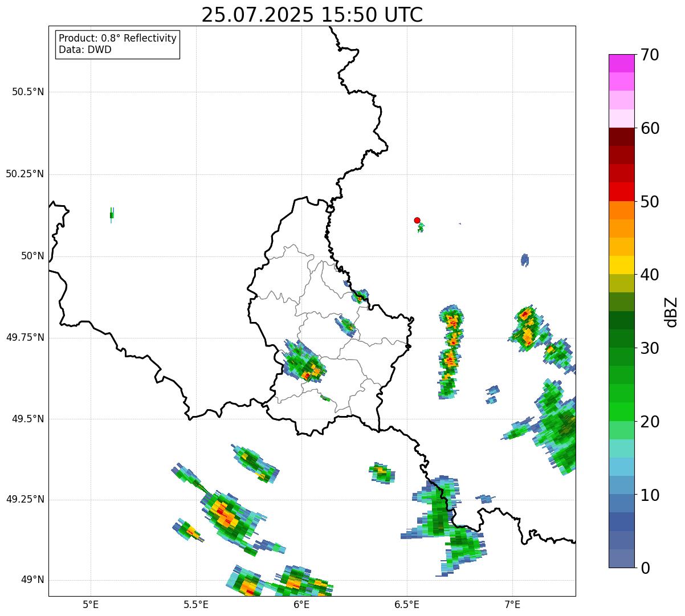The height and width of the screenshot is (616, 685).
Task: Click the Product: 0.8° Reflectivity label
Action: click(x=118, y=38)
